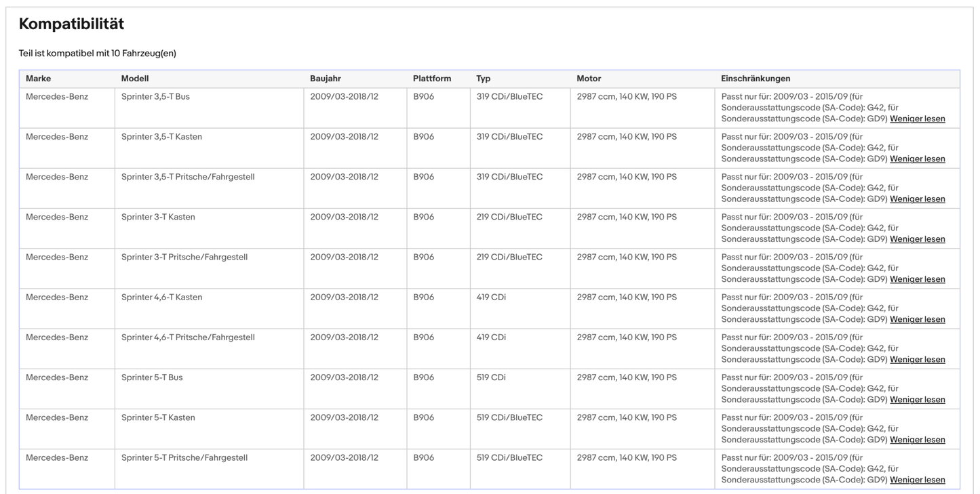The height and width of the screenshot is (494, 980).
Task: Select the Typ column header
Action: [483, 79]
